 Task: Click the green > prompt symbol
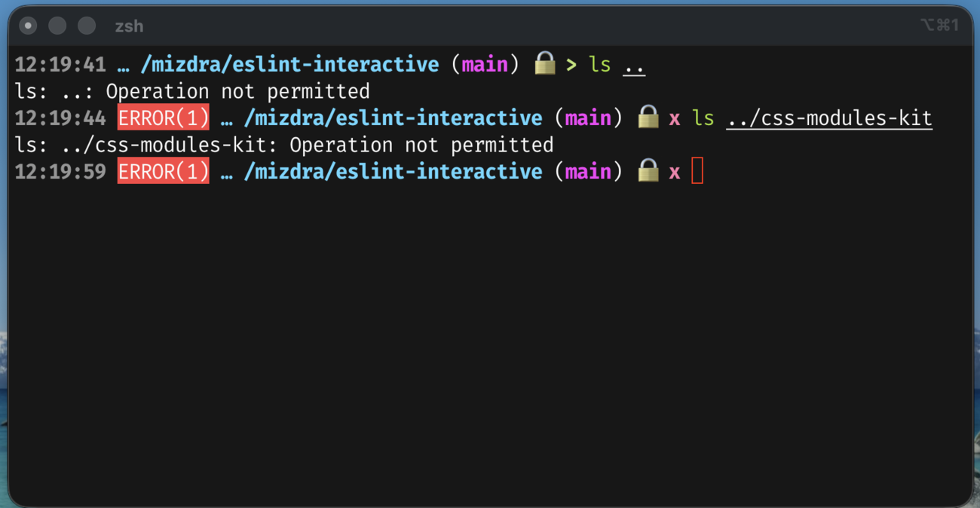[x=571, y=65]
